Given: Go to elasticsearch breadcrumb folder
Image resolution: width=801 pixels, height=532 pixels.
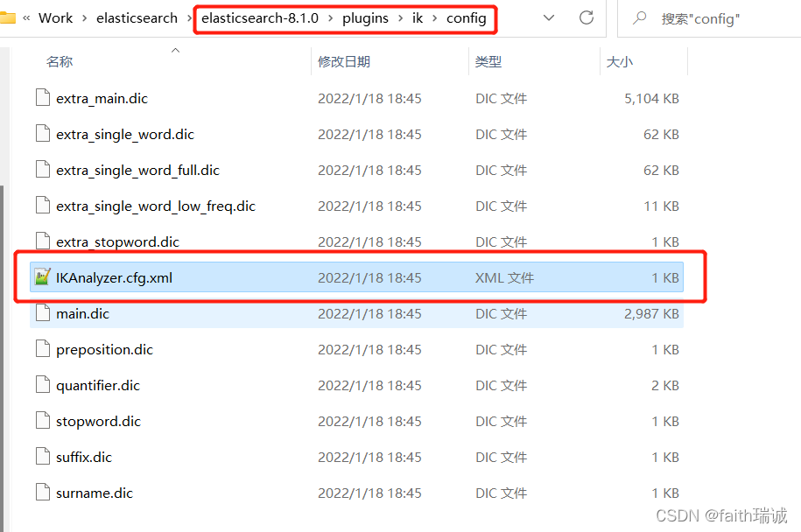Looking at the screenshot, I should point(137,17).
